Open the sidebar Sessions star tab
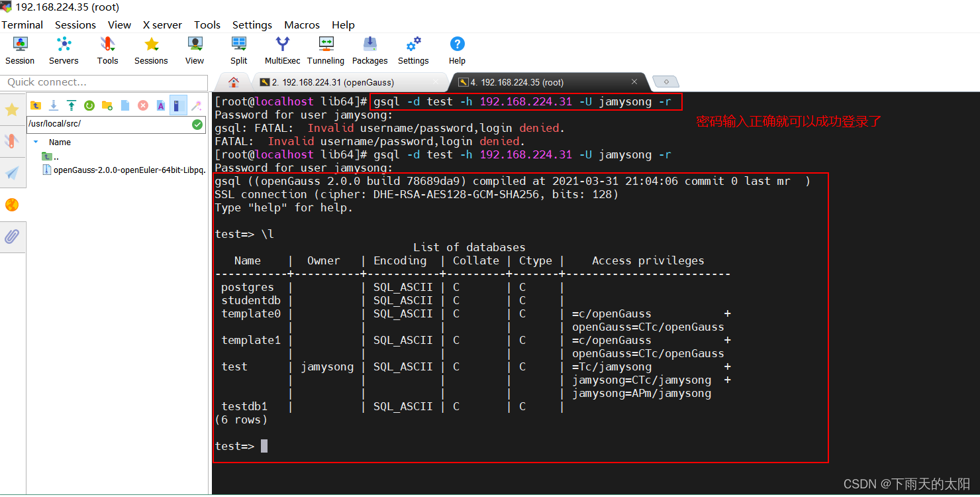 12,110
